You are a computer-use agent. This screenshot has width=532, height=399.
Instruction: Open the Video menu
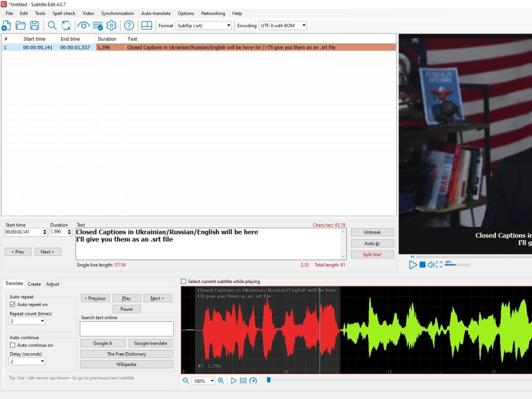88,13
